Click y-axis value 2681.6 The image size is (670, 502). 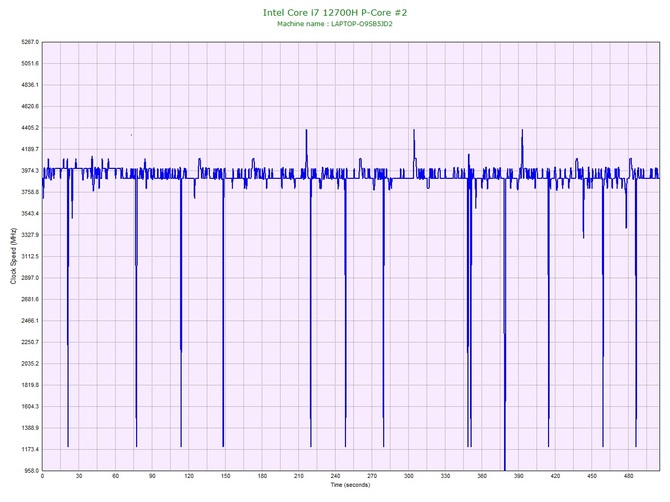[x=29, y=299]
